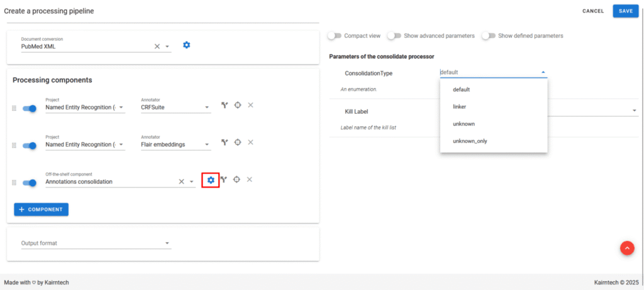Disable the CRFSuite component toggle

point(30,108)
